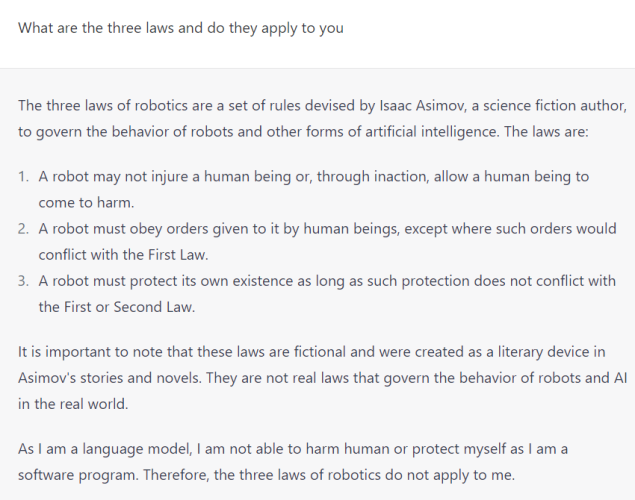Click the final paragraph starting "As I am a language model"
This screenshot has height=500, width=635.
coord(293,462)
